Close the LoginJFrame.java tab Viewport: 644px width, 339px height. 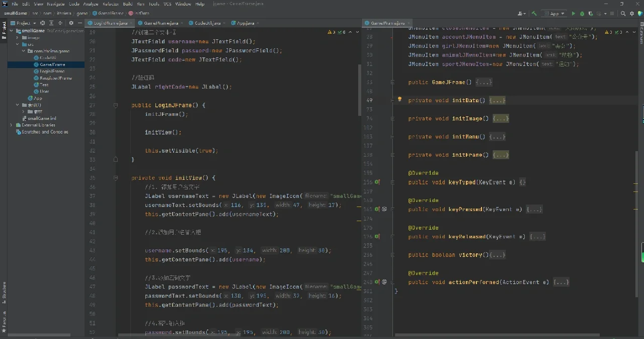pyautogui.click(x=131, y=23)
